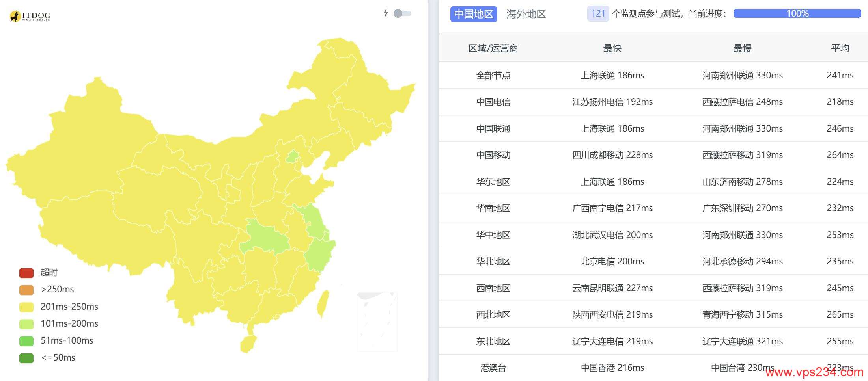The image size is (868, 381).
Task: Switch to 中国地区 tab
Action: pyautogui.click(x=474, y=14)
